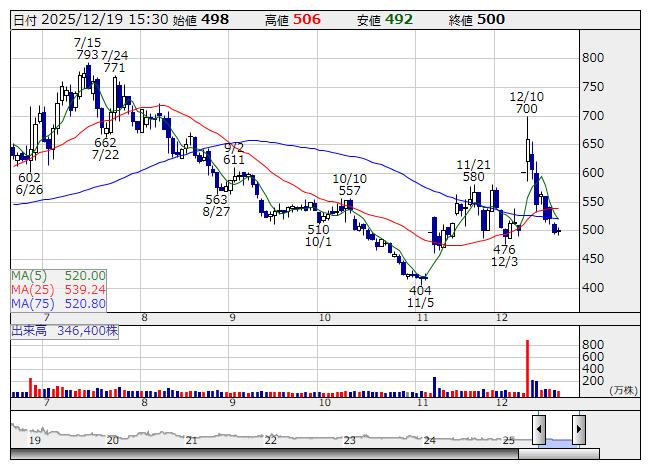Click the 終値 500 closing value
The height and width of the screenshot is (470, 653).
477,20
